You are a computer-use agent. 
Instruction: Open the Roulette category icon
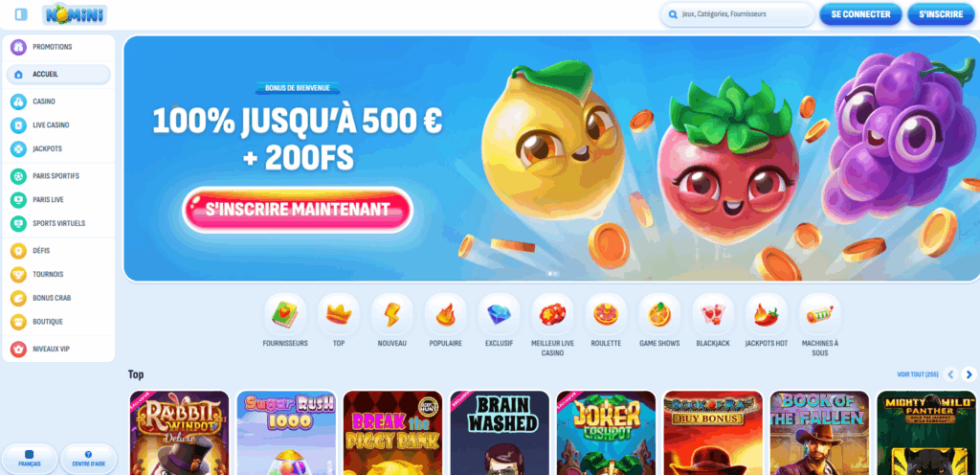(x=606, y=314)
